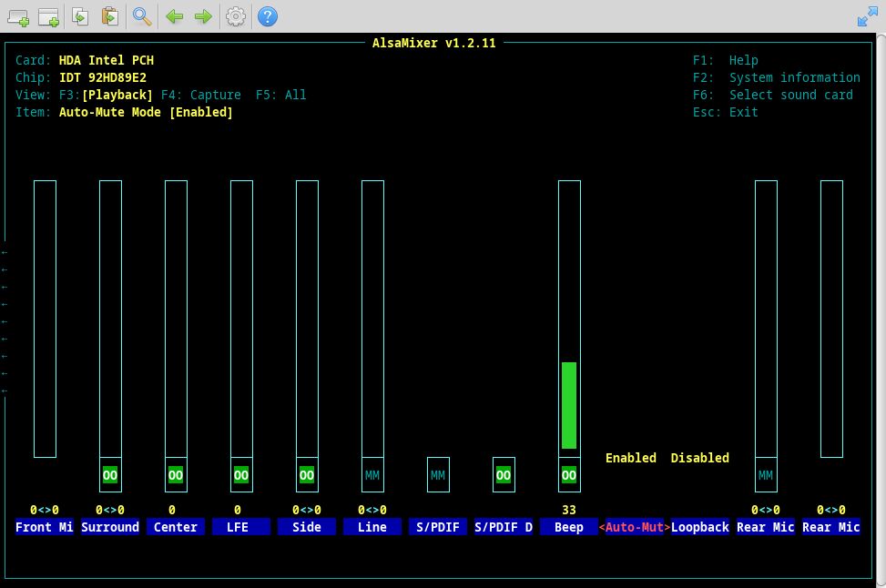Screen dimensions: 886x588
Task: Click the F2 System information entry
Action: (777, 77)
